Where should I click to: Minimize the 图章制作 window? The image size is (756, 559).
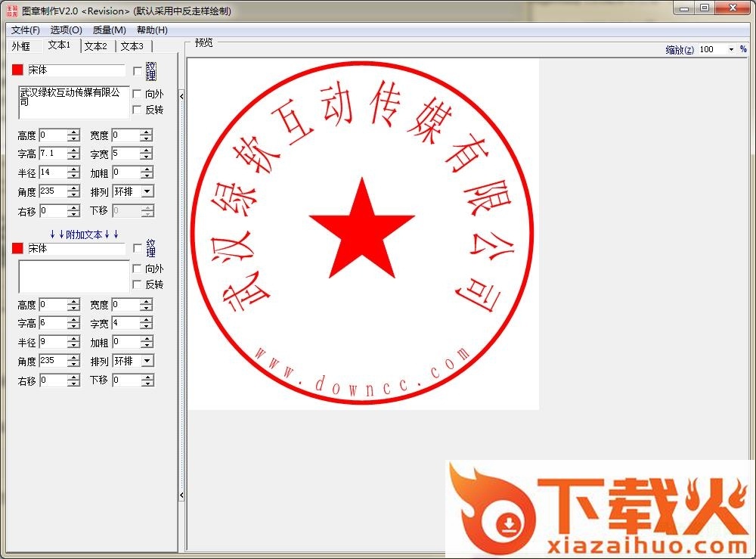(x=684, y=8)
